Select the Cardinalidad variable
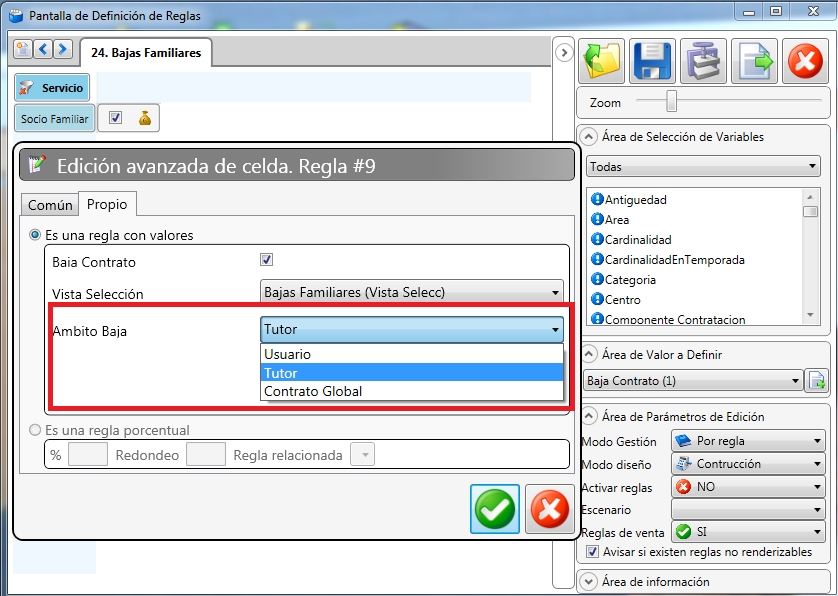The height and width of the screenshot is (596, 838). pyautogui.click(x=631, y=239)
